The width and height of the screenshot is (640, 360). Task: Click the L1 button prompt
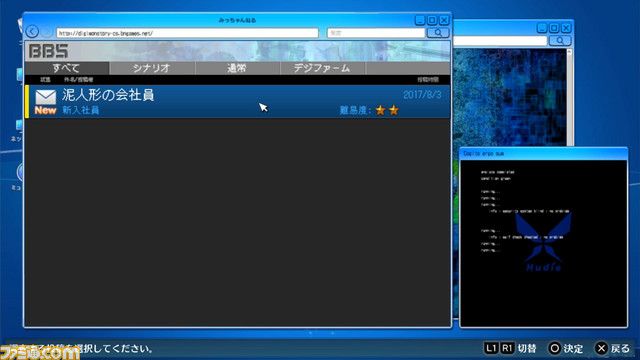pos(491,348)
